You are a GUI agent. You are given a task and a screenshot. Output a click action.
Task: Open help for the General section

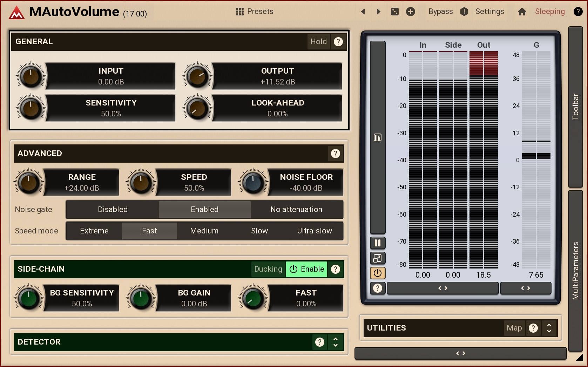tap(338, 42)
